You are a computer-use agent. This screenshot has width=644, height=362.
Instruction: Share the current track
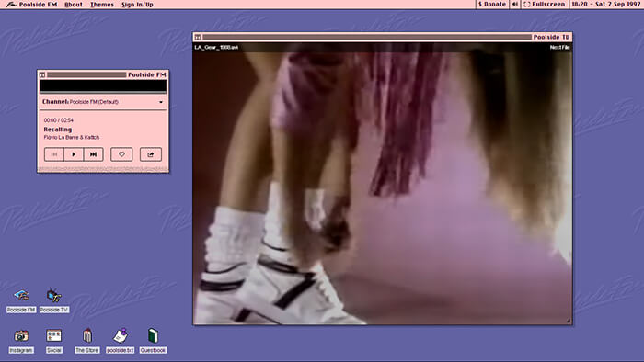(151, 154)
